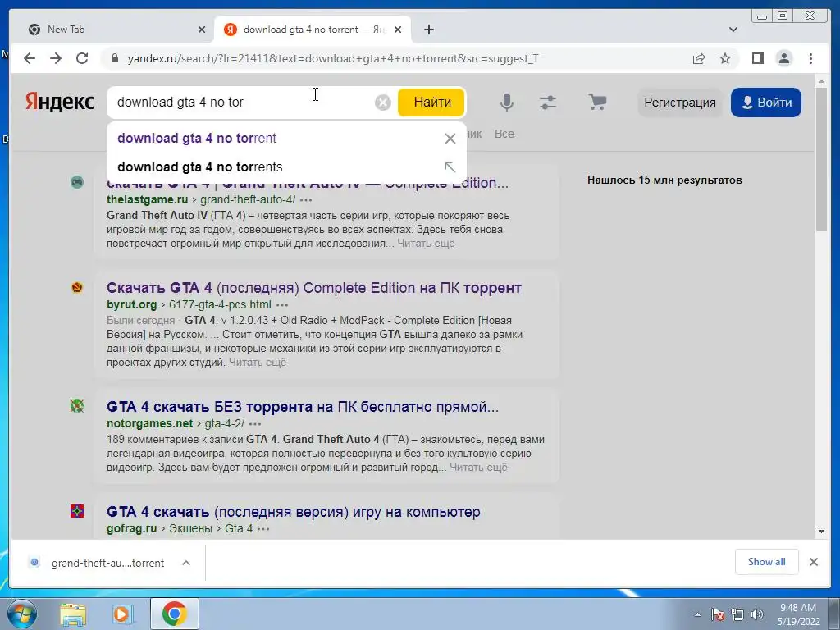Screen dimensions: 840x630
Task: Open Windows Explorer from the taskbar
Action: coord(73,614)
